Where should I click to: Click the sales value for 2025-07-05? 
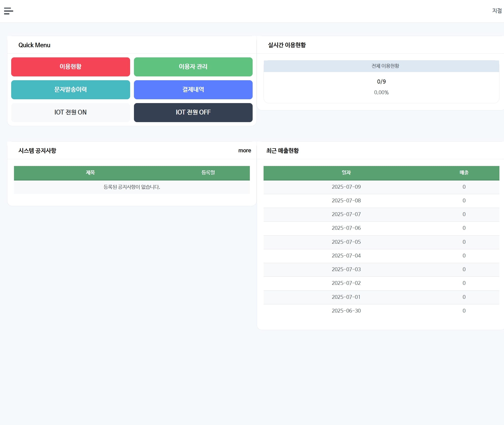tap(464, 242)
